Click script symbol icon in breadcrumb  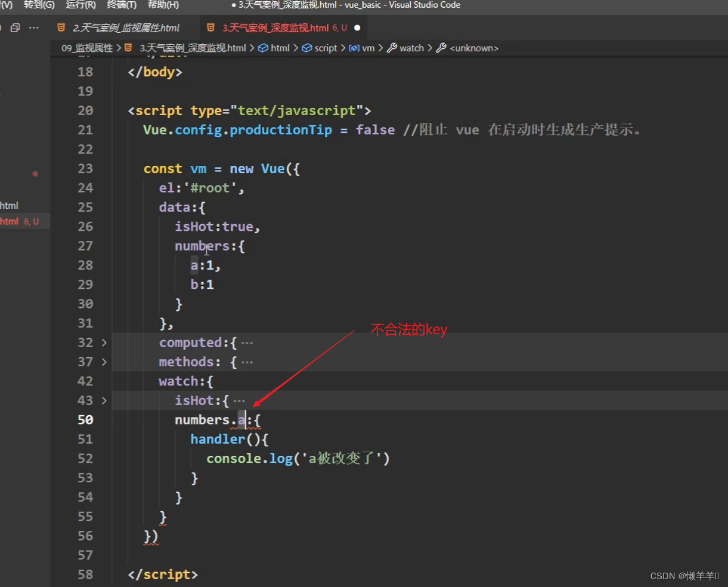[x=307, y=48]
